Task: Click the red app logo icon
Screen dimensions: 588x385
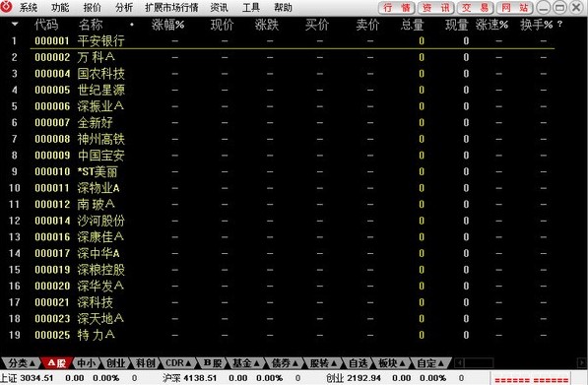Action: (x=6, y=6)
